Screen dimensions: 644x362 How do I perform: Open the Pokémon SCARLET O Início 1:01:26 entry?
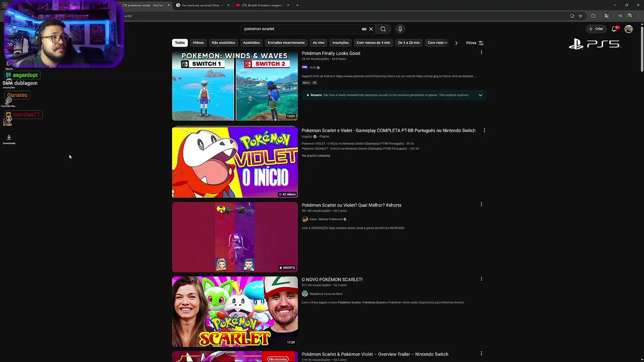[x=360, y=149]
